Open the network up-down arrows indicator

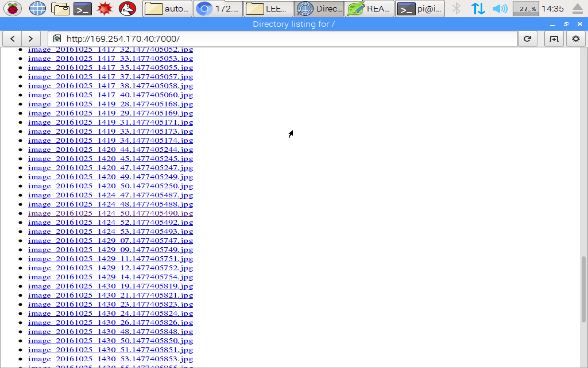[x=478, y=9]
